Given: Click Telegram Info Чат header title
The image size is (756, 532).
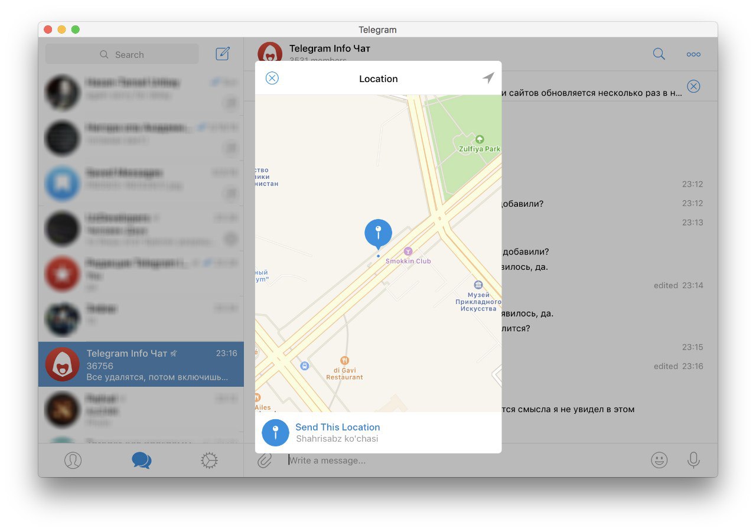Looking at the screenshot, I should pyautogui.click(x=330, y=48).
